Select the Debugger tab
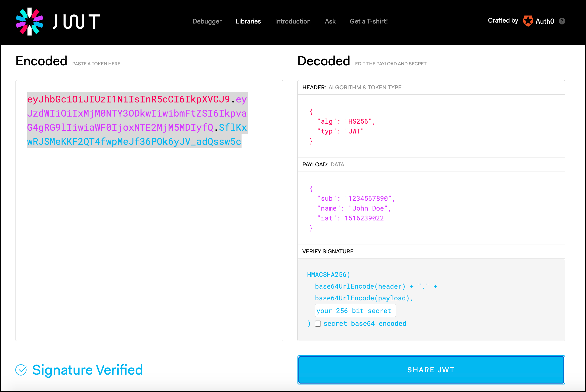586x392 pixels. click(x=206, y=21)
